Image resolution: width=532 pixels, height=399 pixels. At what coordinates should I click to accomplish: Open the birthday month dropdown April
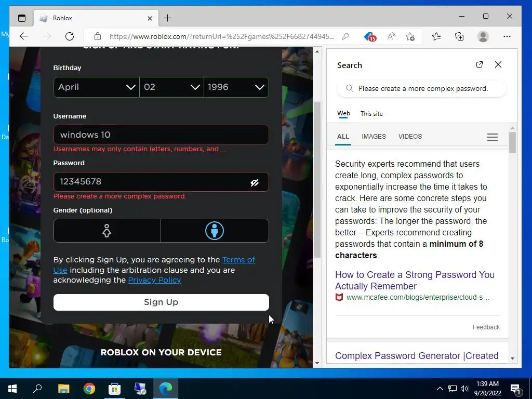96,87
